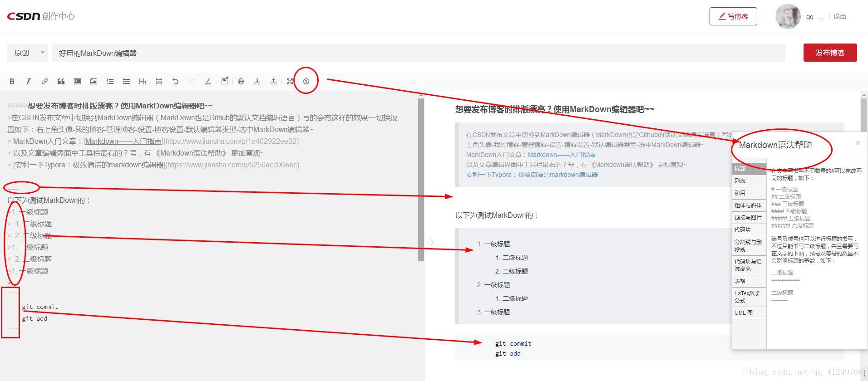Click the git commit line in editor

pyautogui.click(x=40, y=307)
